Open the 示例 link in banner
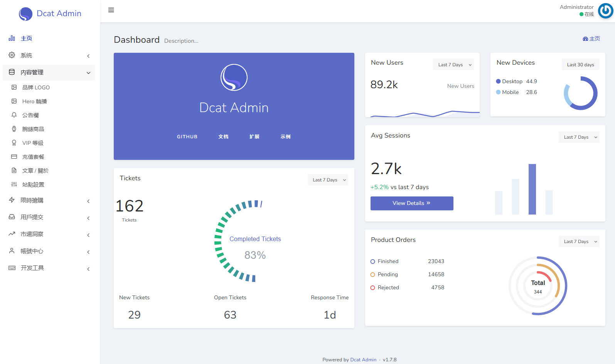The image size is (615, 364). point(285,137)
